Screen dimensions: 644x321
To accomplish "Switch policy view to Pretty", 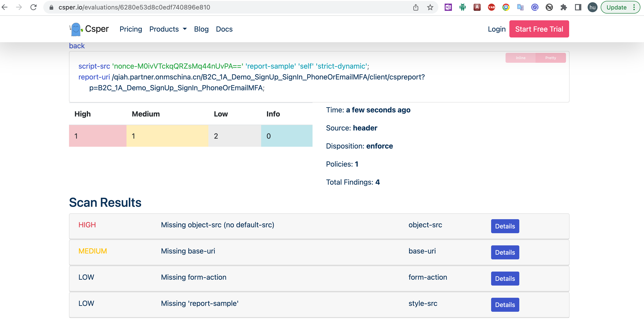I will click(550, 58).
